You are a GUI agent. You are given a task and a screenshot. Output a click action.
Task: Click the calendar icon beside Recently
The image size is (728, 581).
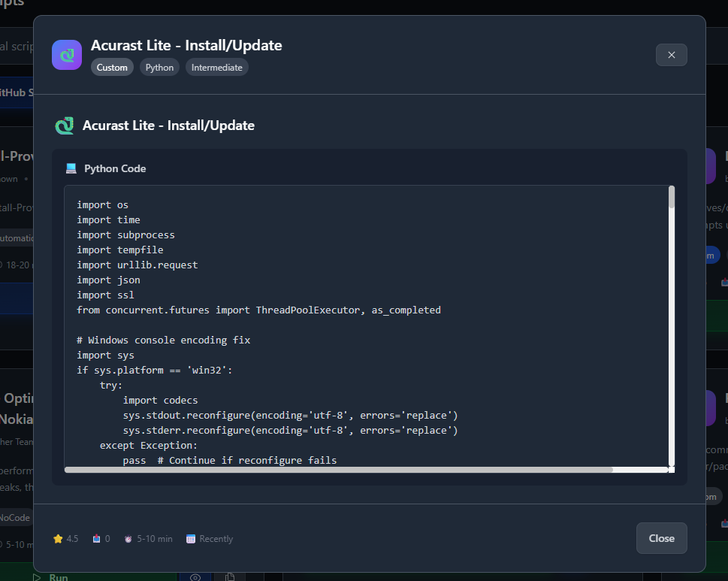(x=191, y=539)
